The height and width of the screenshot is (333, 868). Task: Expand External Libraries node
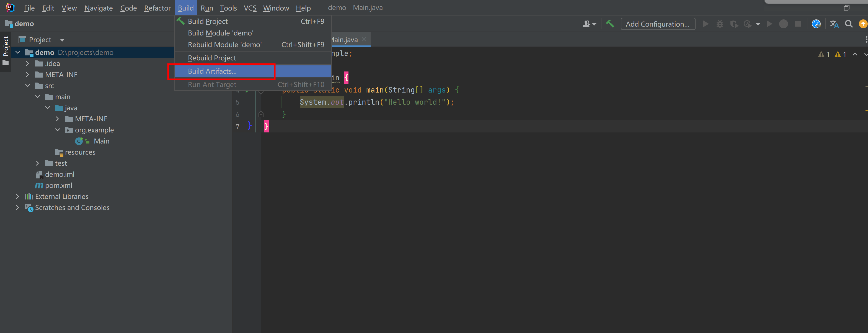pos(18,196)
